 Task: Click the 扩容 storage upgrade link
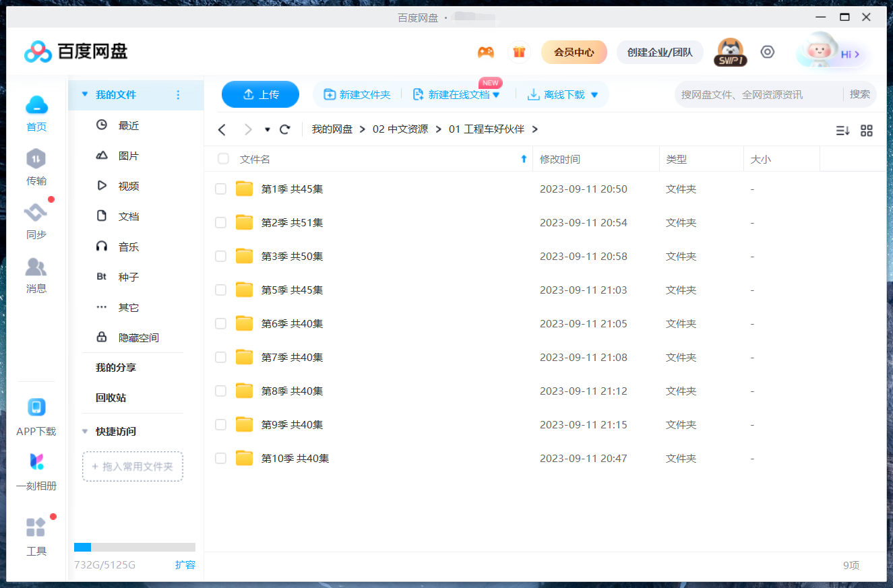pos(186,565)
